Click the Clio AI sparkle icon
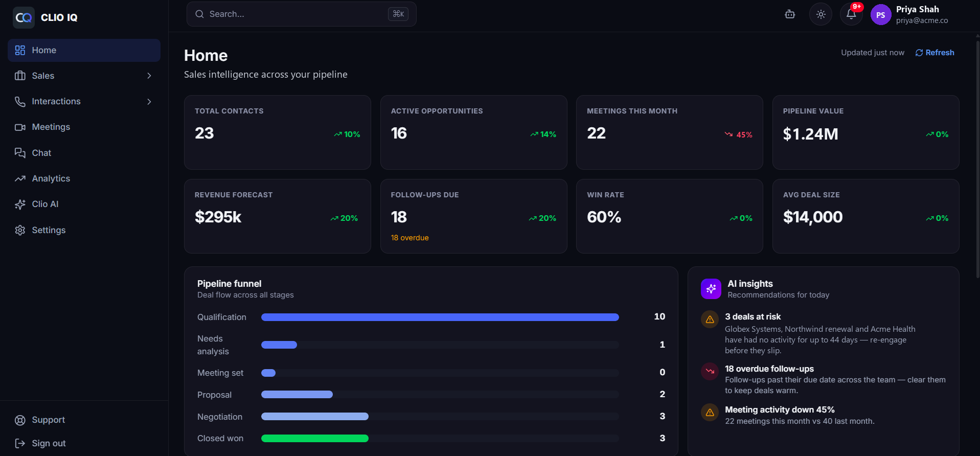 click(x=20, y=204)
